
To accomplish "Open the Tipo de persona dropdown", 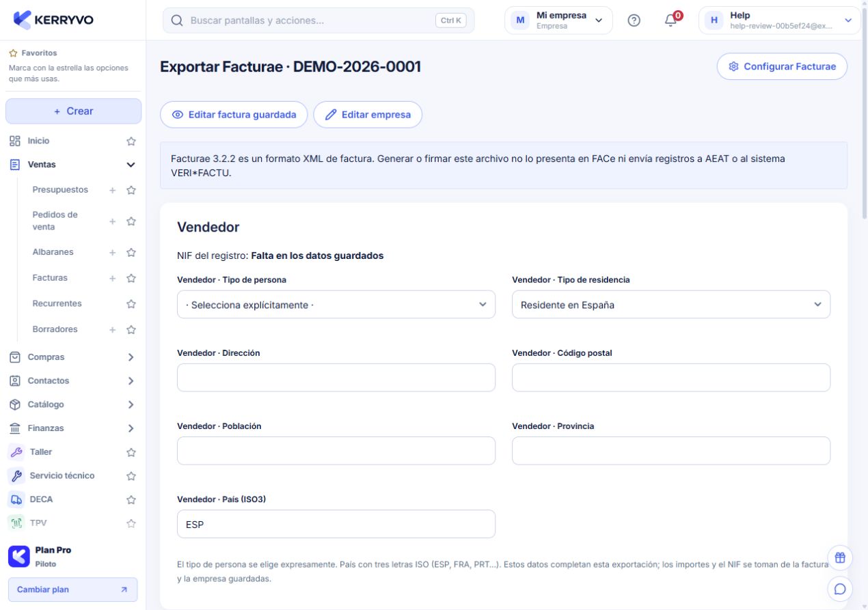I will click(336, 305).
